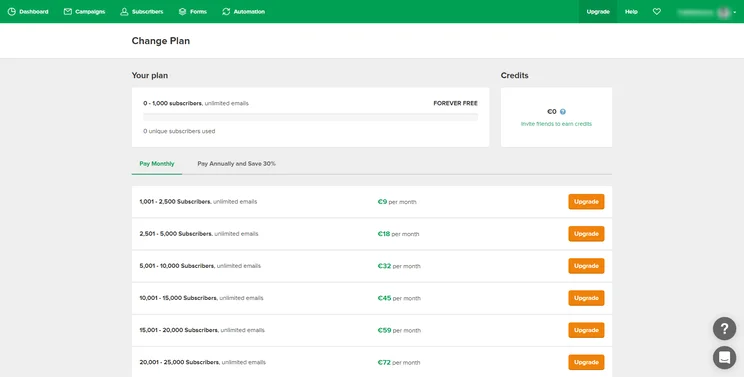Image resolution: width=744 pixels, height=377 pixels.
Task: Click the Dashboard pie-chart icon
Action: [x=11, y=11]
